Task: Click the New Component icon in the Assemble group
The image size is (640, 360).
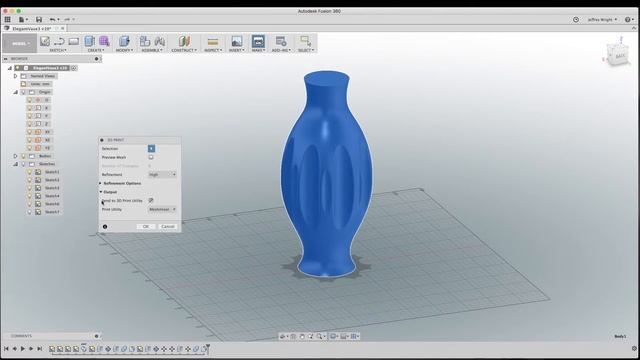Action: tap(144, 41)
